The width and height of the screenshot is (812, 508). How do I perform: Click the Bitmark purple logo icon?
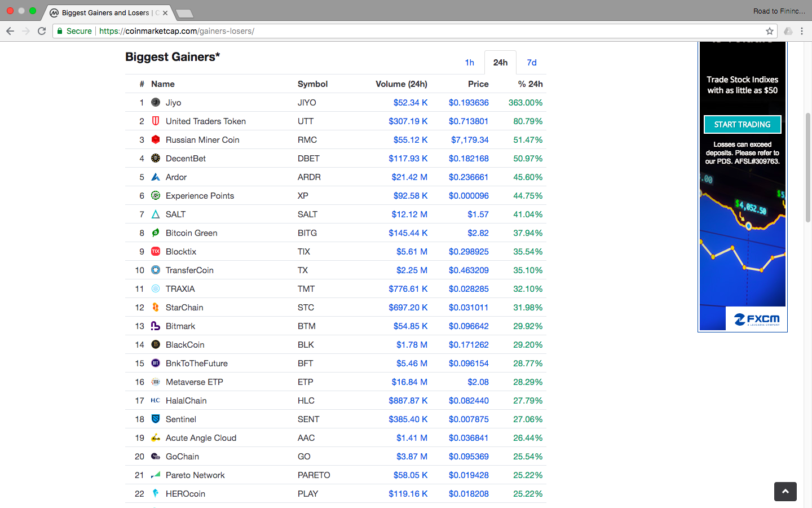pos(156,326)
